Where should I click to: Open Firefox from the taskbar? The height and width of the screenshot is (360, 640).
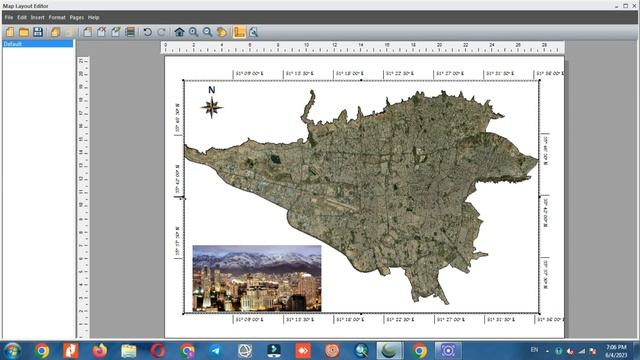click(x=99, y=351)
